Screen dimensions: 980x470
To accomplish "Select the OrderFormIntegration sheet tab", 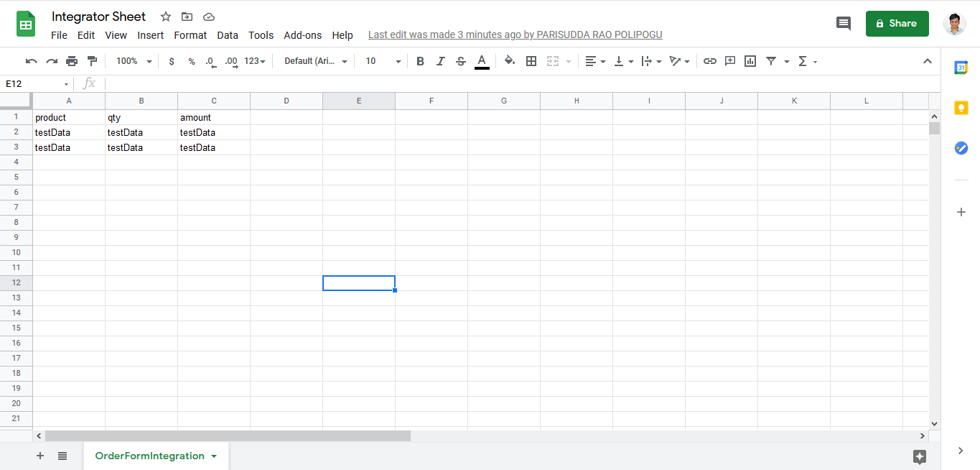I will pyautogui.click(x=149, y=456).
